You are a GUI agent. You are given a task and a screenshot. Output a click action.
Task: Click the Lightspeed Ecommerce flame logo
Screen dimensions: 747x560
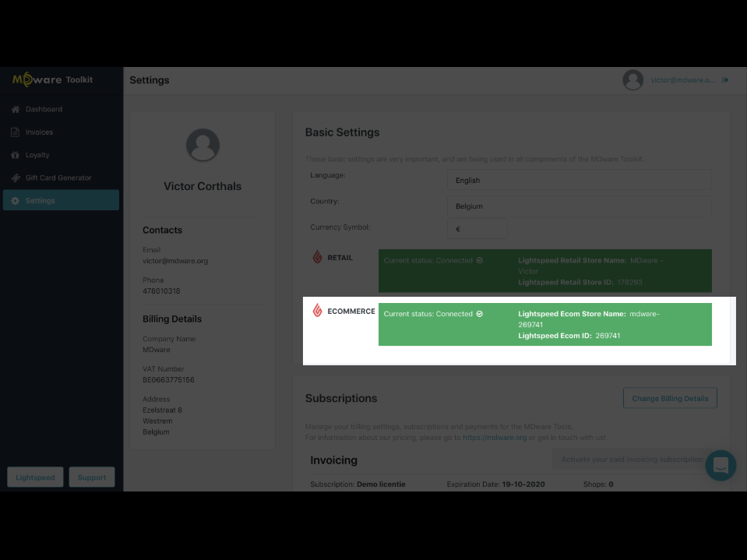pos(317,311)
